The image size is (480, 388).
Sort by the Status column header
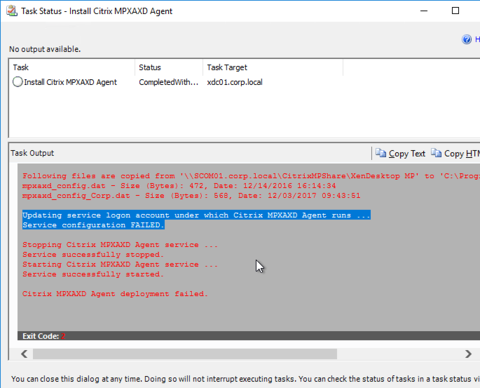tap(150, 67)
